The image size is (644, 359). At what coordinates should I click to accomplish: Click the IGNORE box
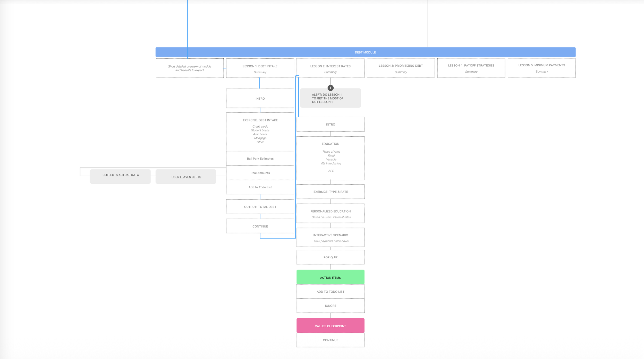(330, 306)
